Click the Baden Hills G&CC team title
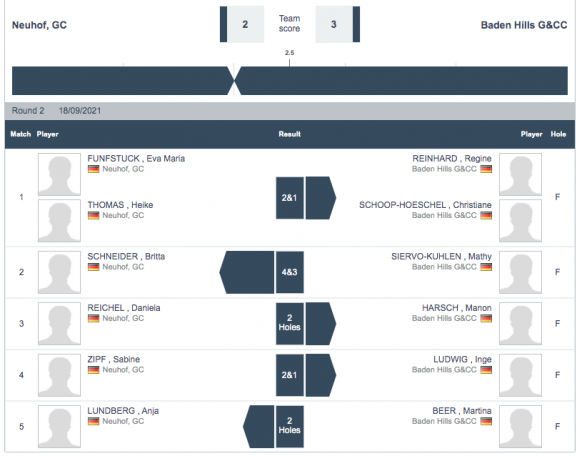This screenshot has width=582, height=456. (524, 25)
